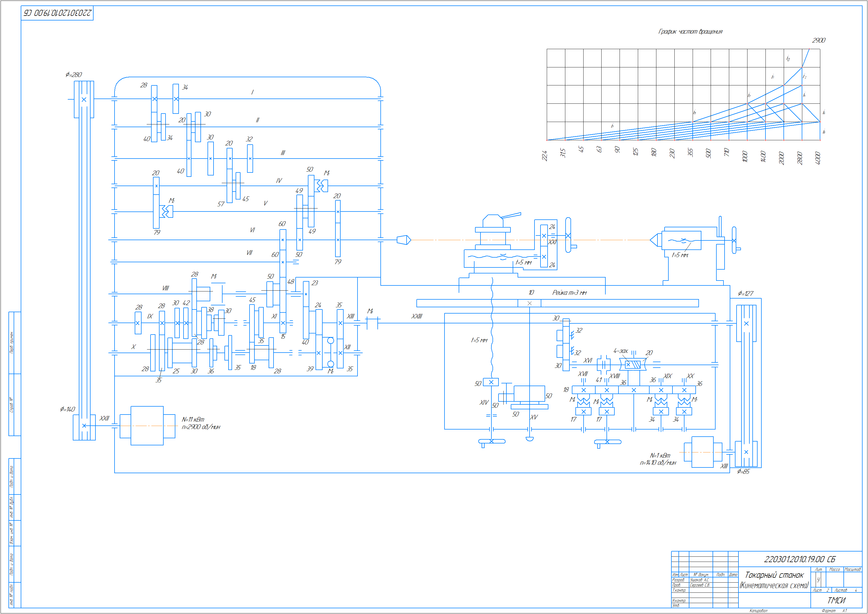The width and height of the screenshot is (868, 614).
Task: Click the ф=127 pulley on right
Action: click(746, 323)
